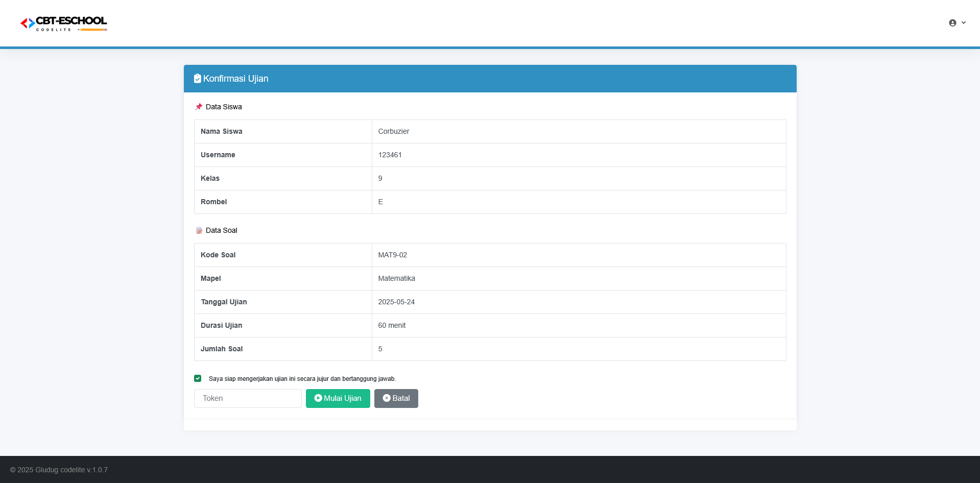Focus the Token input field
The image size is (980, 483).
point(248,398)
